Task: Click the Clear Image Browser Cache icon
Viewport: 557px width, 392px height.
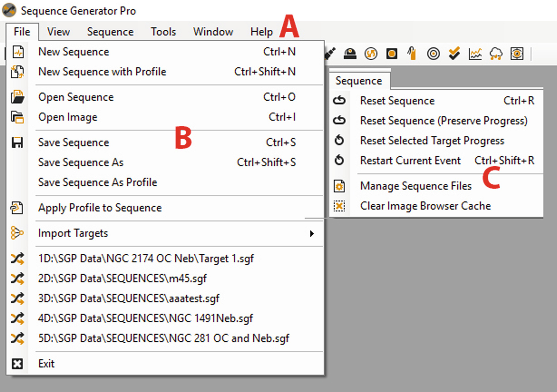Action: click(339, 206)
